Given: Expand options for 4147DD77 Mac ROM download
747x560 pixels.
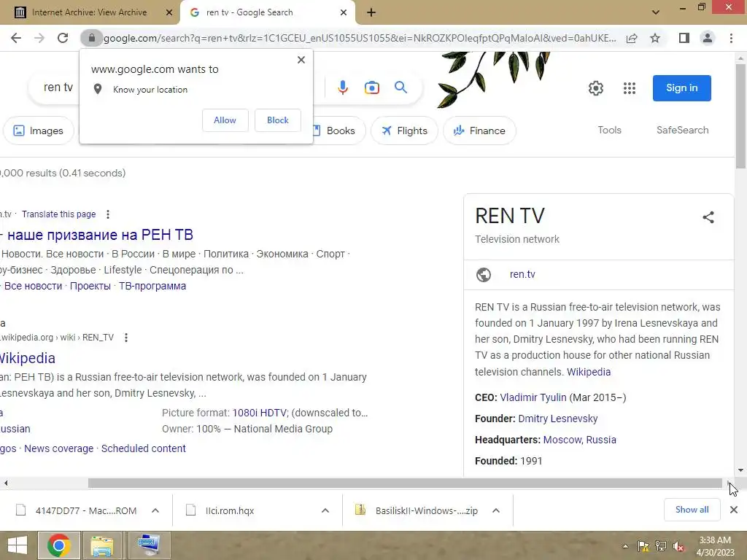Looking at the screenshot, I should (155, 510).
